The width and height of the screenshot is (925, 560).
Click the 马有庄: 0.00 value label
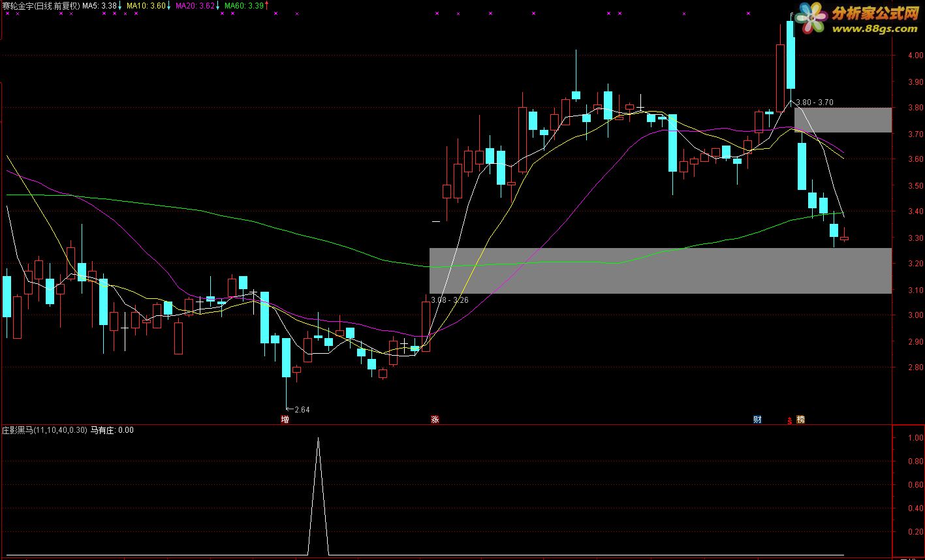pyautogui.click(x=112, y=430)
